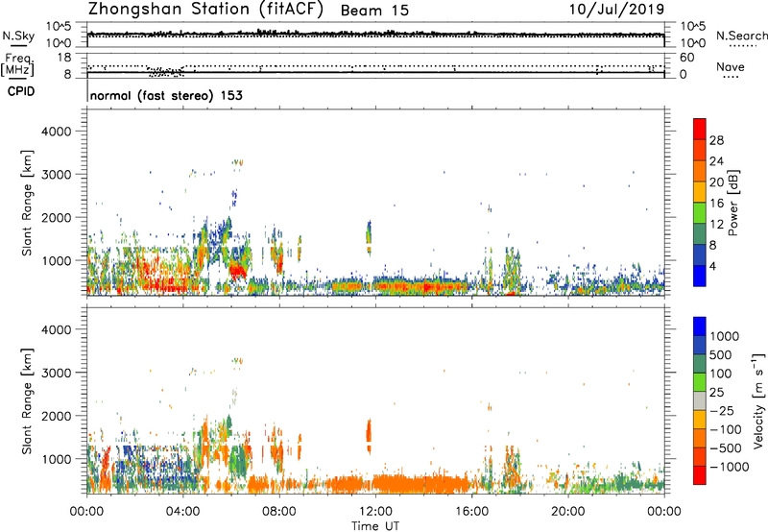Click the 'Time UT' axis title
This screenshot has height=532, width=768.
tap(375, 526)
